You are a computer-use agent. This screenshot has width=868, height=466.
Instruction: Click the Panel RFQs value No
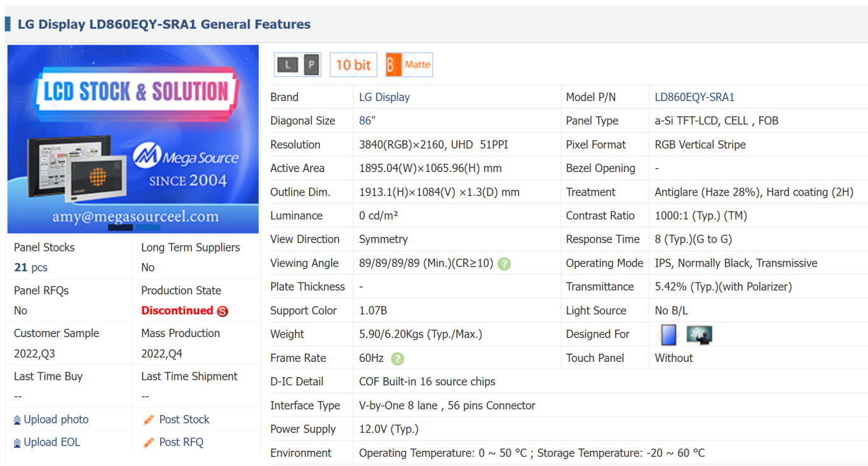(20, 311)
